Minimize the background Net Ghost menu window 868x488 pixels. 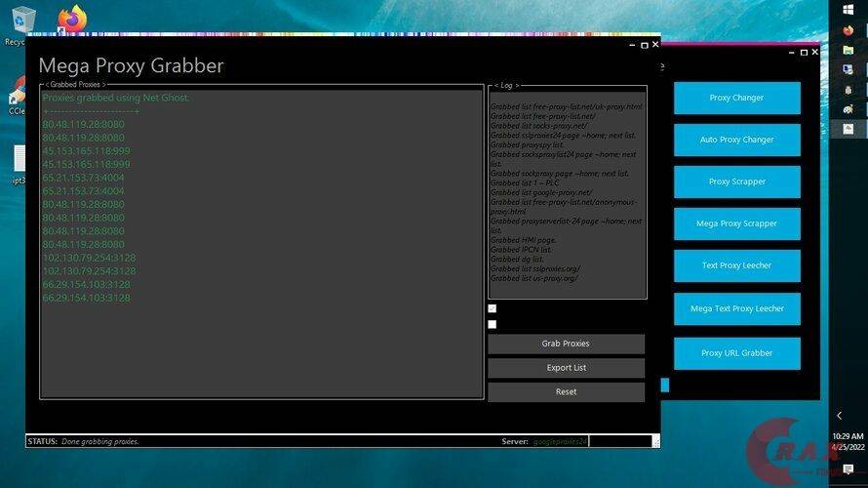coord(792,53)
